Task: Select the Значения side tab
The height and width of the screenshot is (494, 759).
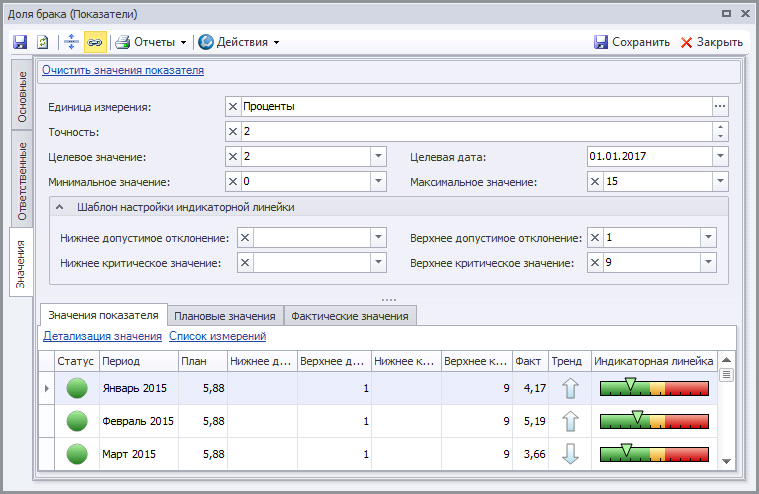Action: coord(21,264)
